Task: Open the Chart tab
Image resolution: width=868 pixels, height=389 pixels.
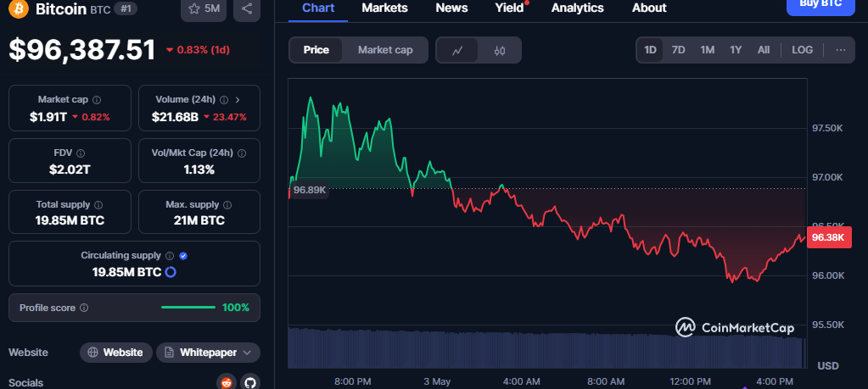Action: click(x=318, y=8)
